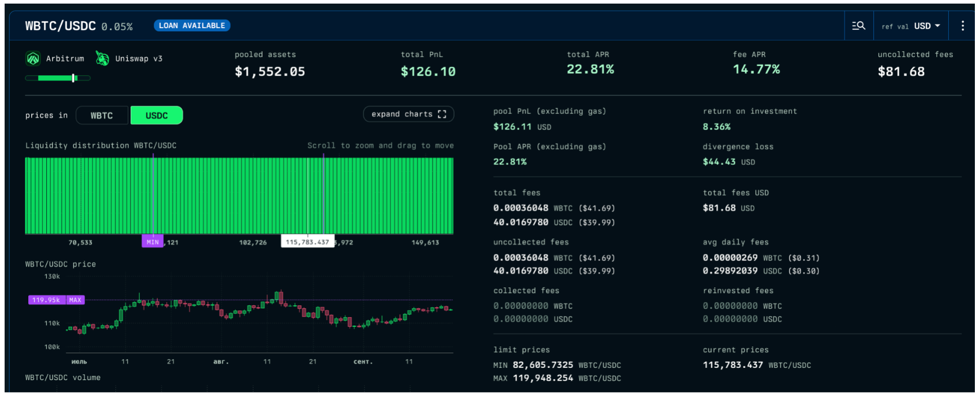Click the expand charts fullscreen icon

click(x=442, y=114)
